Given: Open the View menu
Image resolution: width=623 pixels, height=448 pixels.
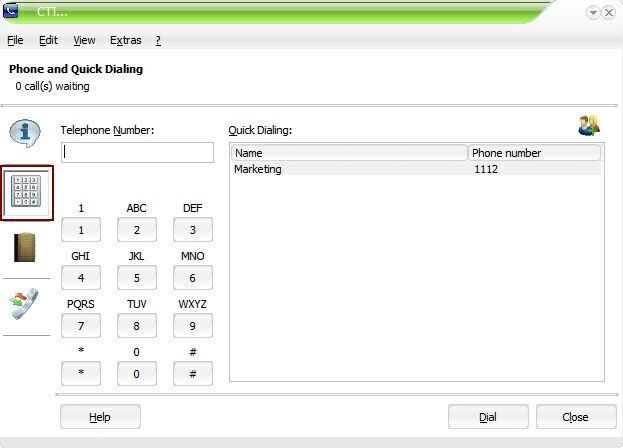Looking at the screenshot, I should [x=84, y=41].
